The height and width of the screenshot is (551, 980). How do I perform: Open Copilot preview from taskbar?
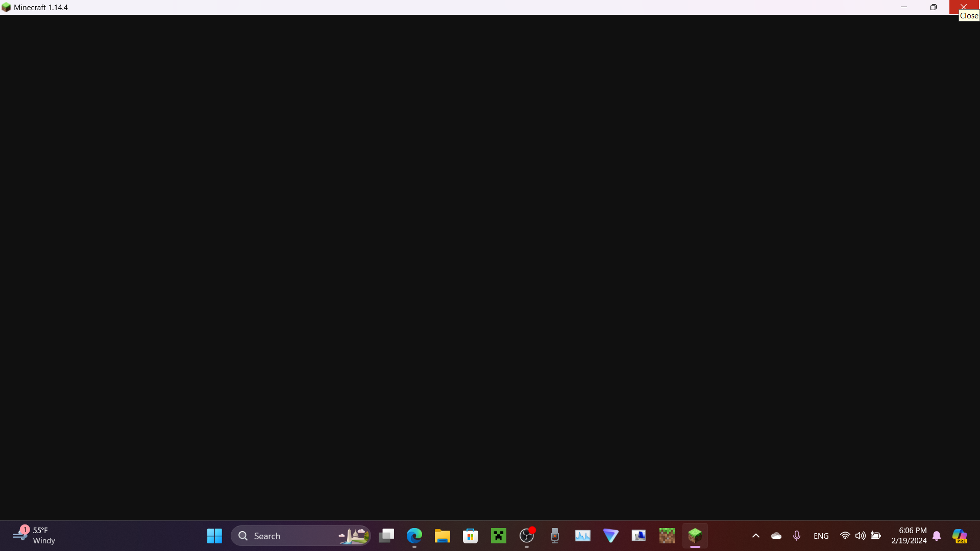click(960, 536)
